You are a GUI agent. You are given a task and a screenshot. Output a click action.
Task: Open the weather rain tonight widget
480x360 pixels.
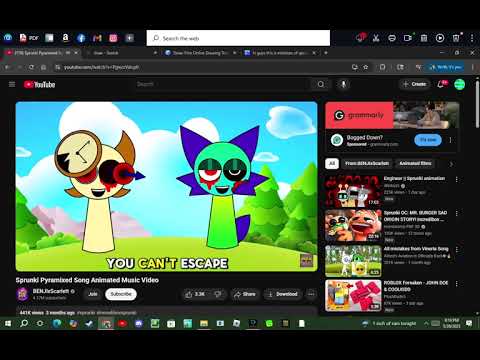[x=389, y=323]
